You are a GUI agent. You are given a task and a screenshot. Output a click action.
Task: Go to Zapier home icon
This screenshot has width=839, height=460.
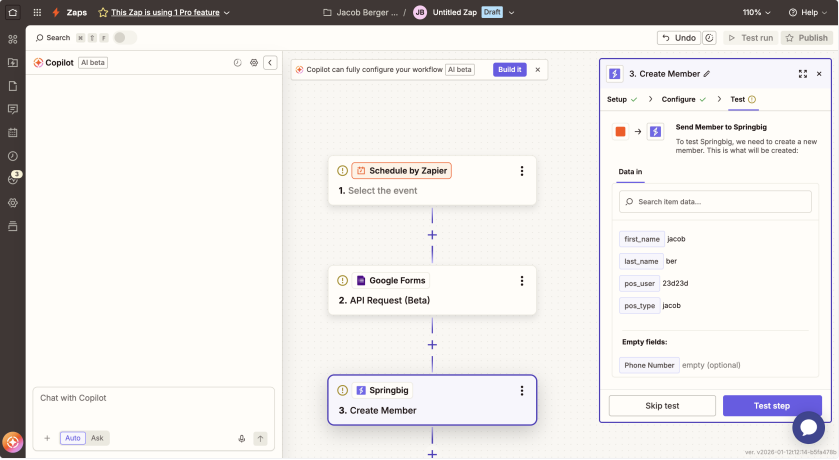[x=13, y=12]
